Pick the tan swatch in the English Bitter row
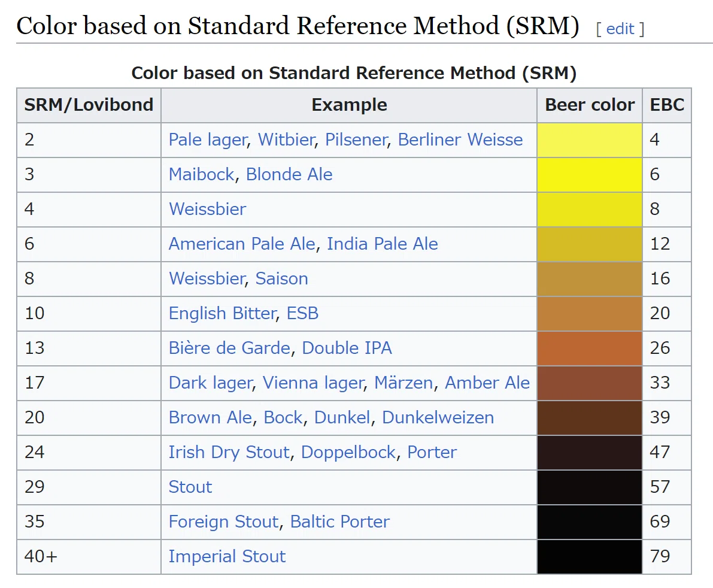Screen dimensions: 713x588 point(589,314)
